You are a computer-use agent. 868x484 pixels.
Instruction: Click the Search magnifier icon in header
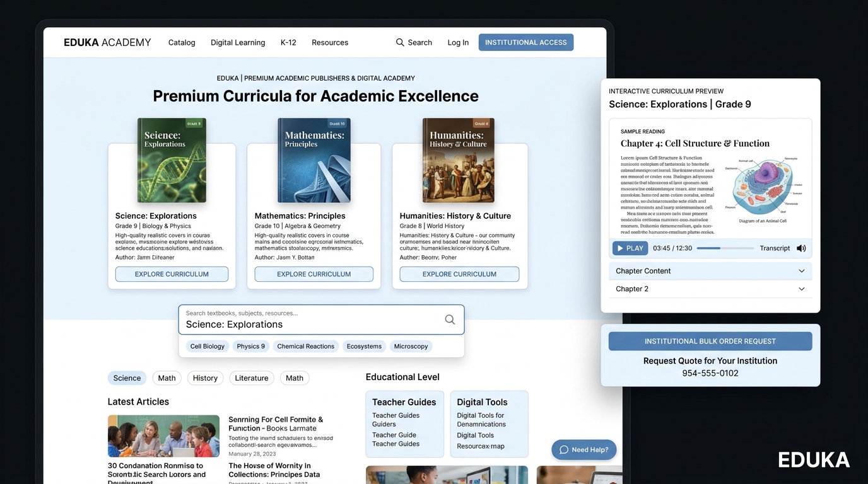tap(400, 42)
